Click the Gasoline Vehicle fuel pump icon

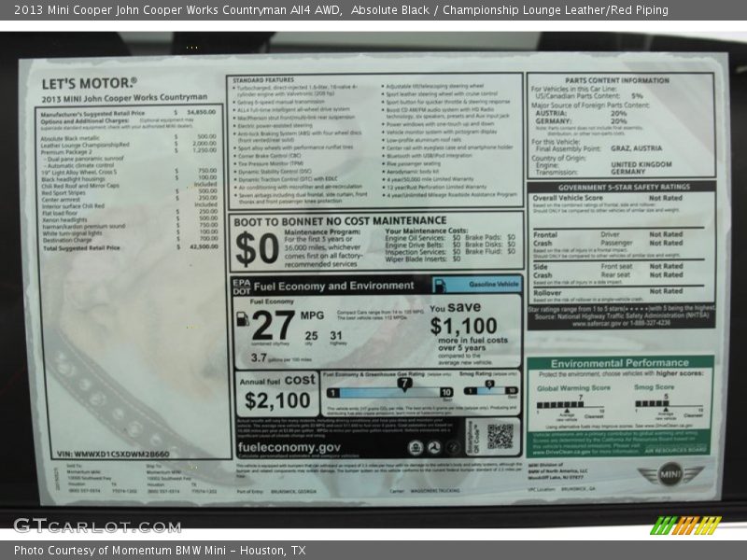click(439, 285)
